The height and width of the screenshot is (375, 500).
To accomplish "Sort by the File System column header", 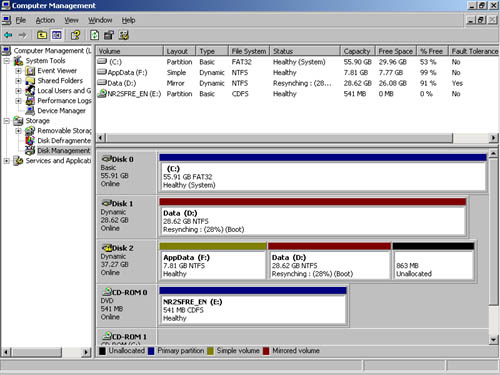I will pyautogui.click(x=249, y=51).
